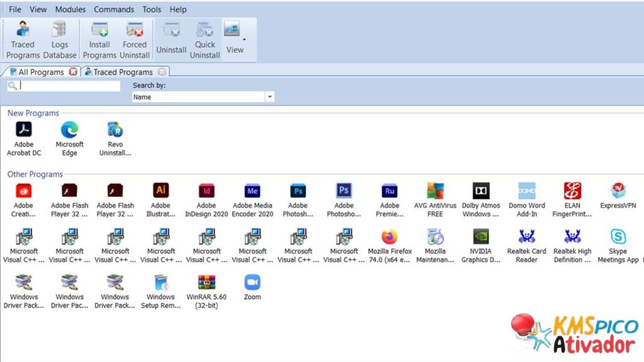Open the File menu
644x362 pixels.
pos(15,9)
